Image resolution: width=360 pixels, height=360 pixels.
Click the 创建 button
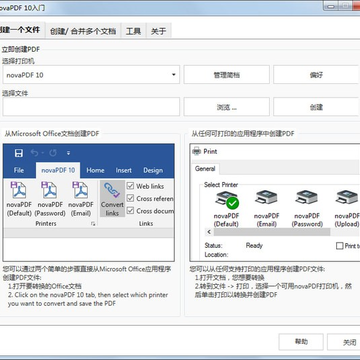click(316, 107)
